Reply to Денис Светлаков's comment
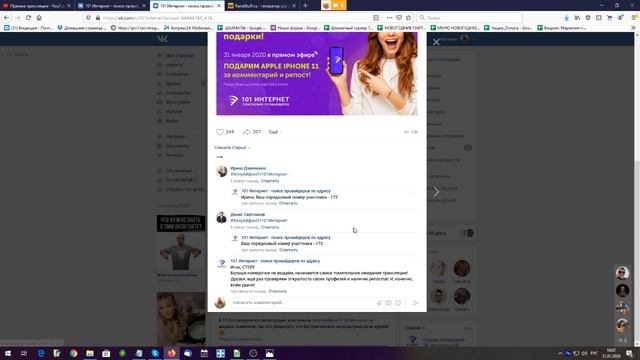Screen dimensions: 640x360 tap(270, 227)
